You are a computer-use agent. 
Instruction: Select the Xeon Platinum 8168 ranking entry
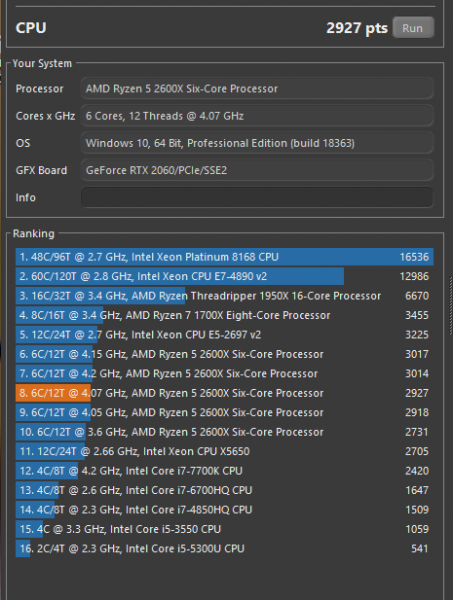pos(225,257)
